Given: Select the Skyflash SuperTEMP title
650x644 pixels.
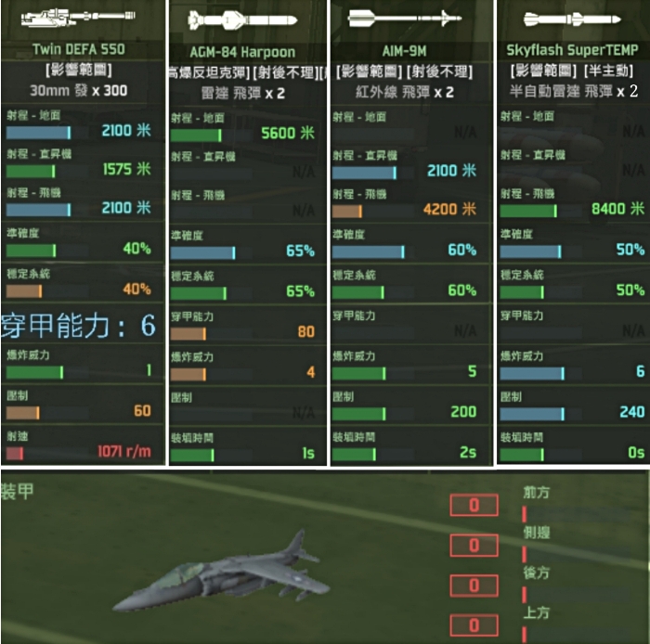Looking at the screenshot, I should (x=572, y=50).
